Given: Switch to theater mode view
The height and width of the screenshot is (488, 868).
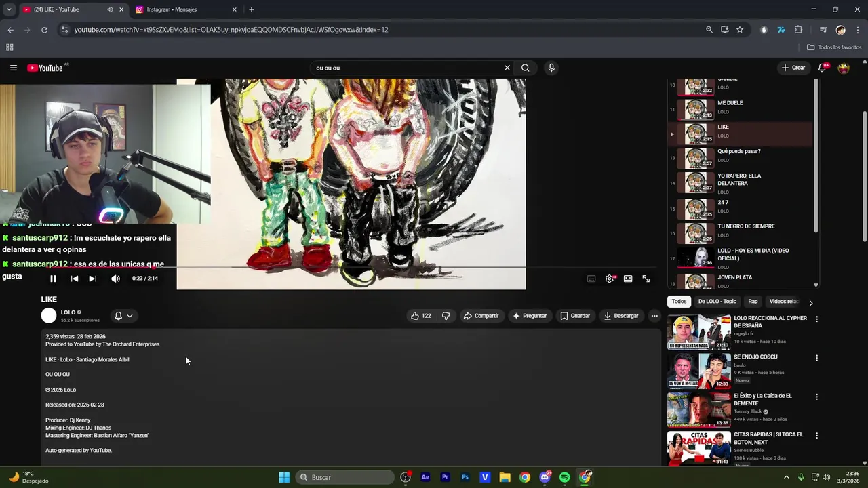Looking at the screenshot, I should 628,279.
